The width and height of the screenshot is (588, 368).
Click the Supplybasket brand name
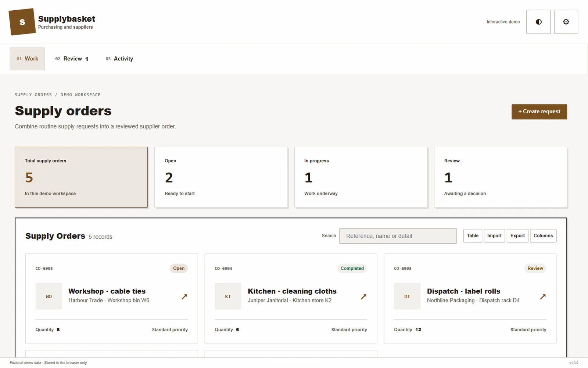(x=67, y=19)
